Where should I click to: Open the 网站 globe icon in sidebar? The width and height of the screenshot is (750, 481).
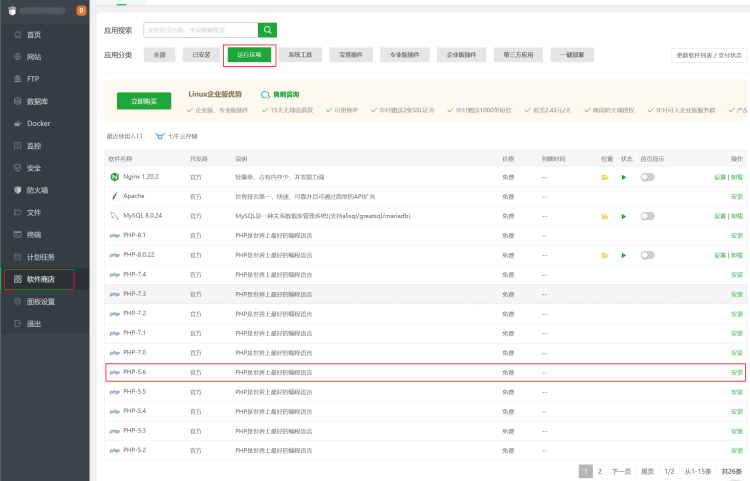(18, 56)
